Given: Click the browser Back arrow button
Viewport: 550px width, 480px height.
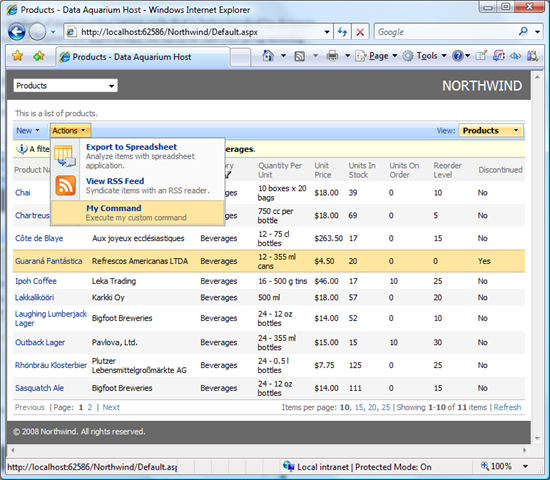Looking at the screenshot, I should coord(16,32).
